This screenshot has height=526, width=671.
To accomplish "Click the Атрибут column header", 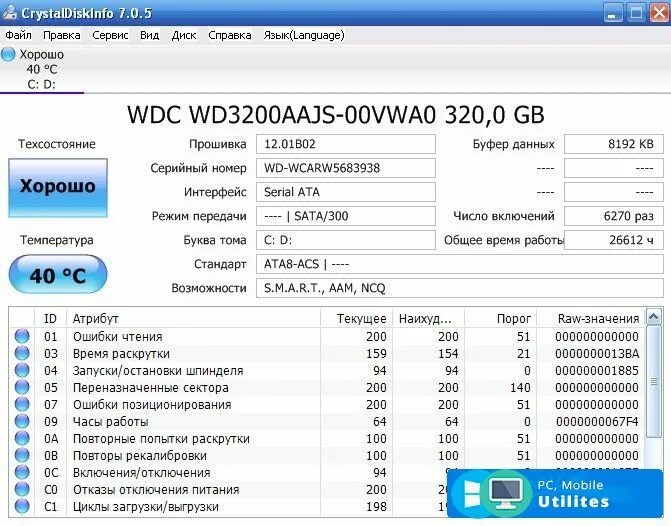I will coord(193,318).
